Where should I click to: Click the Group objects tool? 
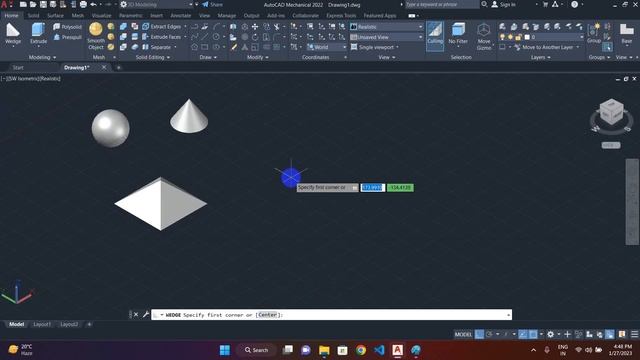(x=594, y=34)
